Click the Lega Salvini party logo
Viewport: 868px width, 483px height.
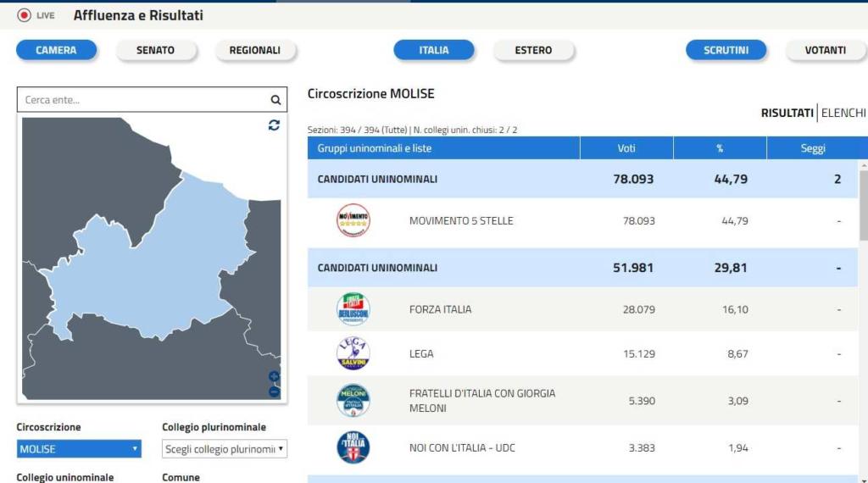point(353,353)
